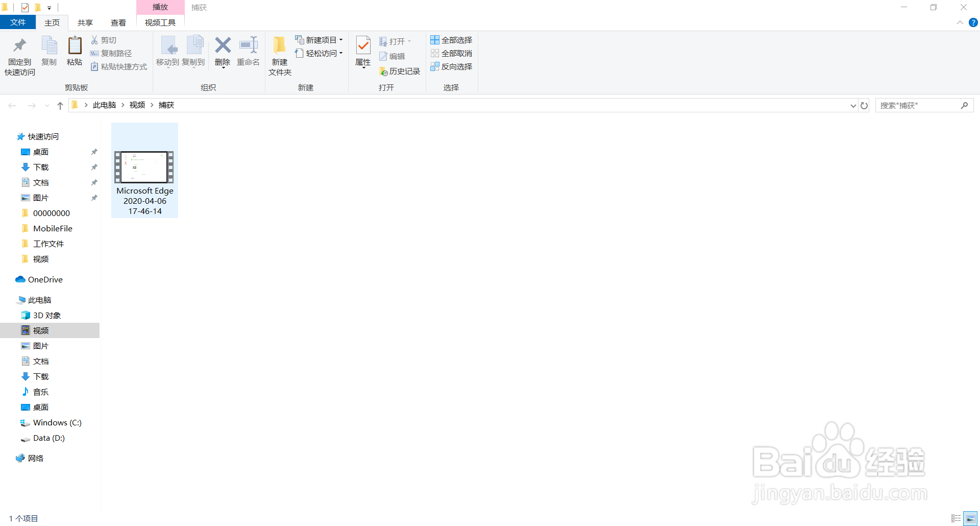
Task: Select the Microsoft Edge video thumbnail
Action: pos(145,171)
